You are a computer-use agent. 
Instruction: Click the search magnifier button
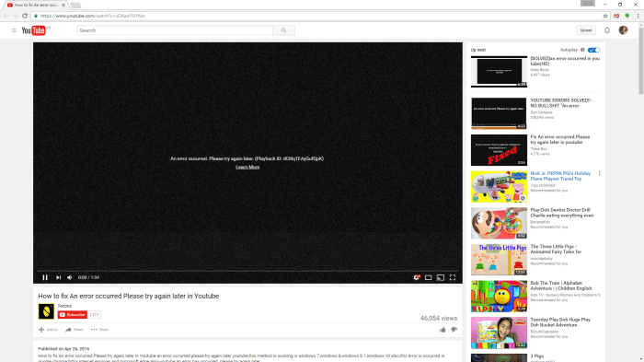(283, 30)
